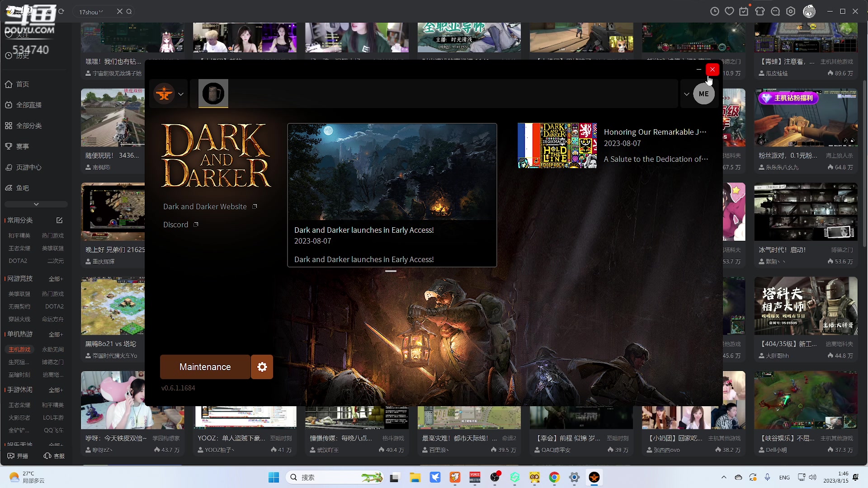Minimize the Dark and Darker launcher
Screen dimensions: 868x488
click(699, 69)
